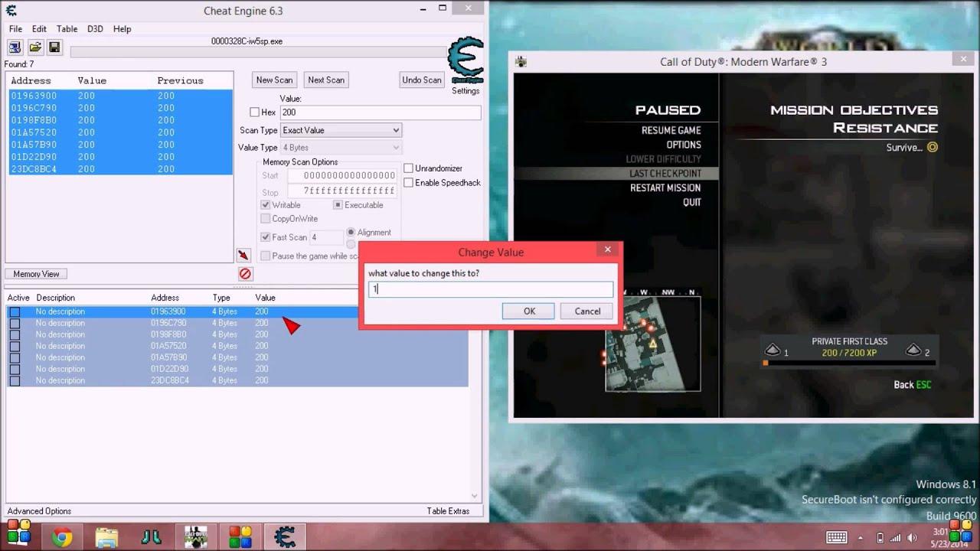Confirm the Change Value dialog with OK

(529, 311)
